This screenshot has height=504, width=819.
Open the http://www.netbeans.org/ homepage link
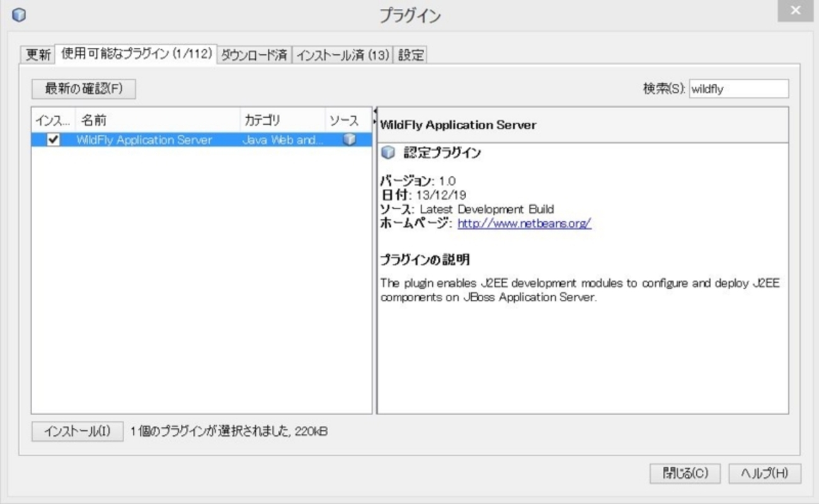pyautogui.click(x=524, y=223)
